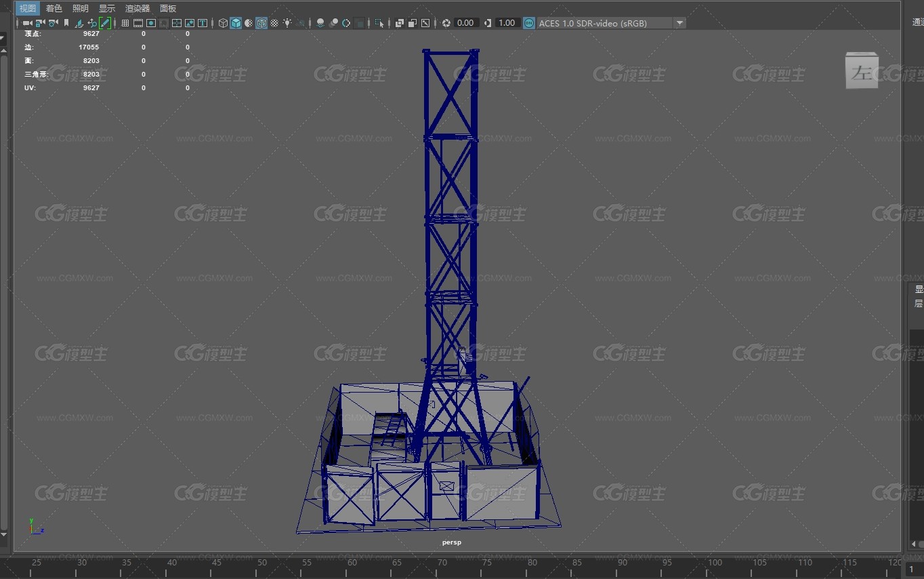Toggle the view transform ON button
Viewport: 924px width, 579px height.
(x=529, y=23)
